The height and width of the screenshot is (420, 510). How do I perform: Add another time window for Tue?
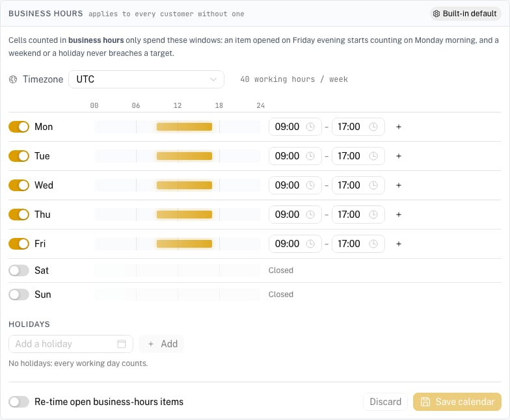coord(398,156)
